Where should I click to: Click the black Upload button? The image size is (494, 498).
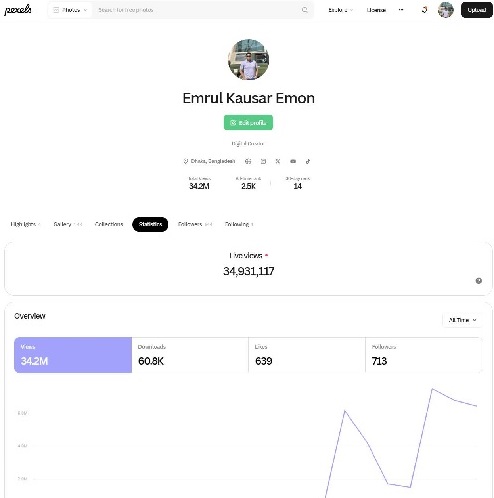[476, 10]
